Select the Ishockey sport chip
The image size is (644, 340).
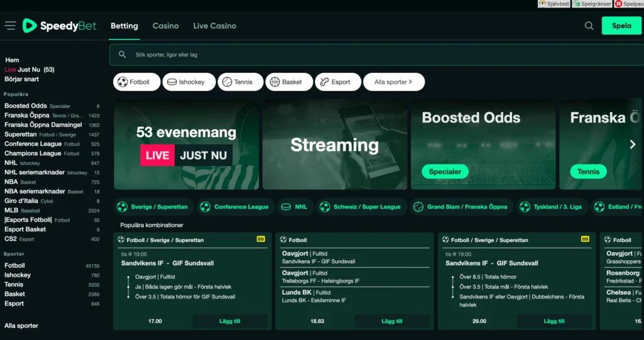[187, 82]
